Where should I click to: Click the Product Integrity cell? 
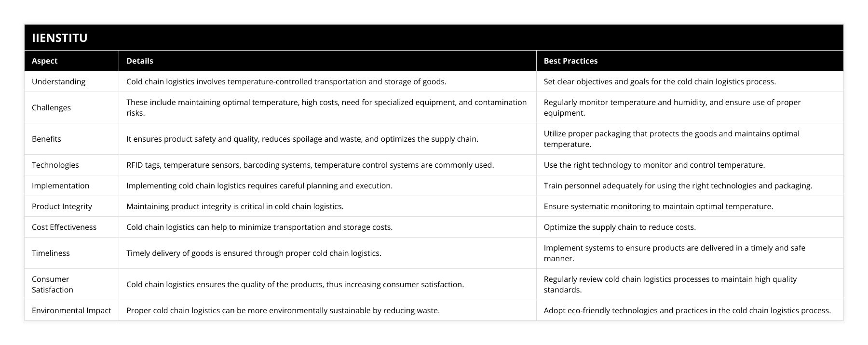tap(62, 206)
